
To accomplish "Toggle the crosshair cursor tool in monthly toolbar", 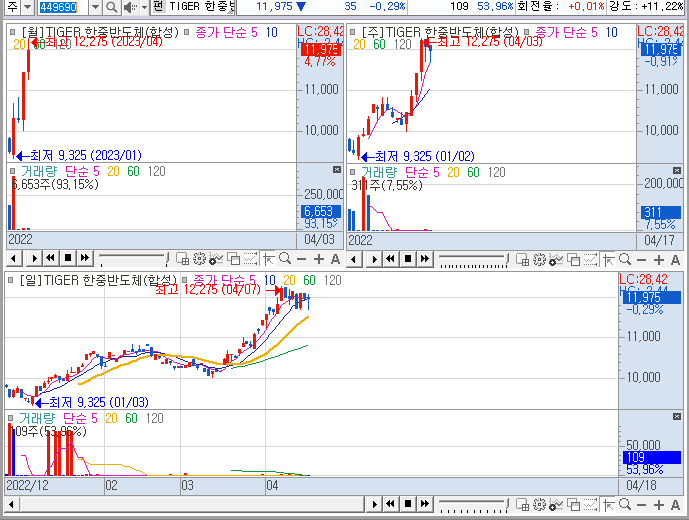I will 268,259.
